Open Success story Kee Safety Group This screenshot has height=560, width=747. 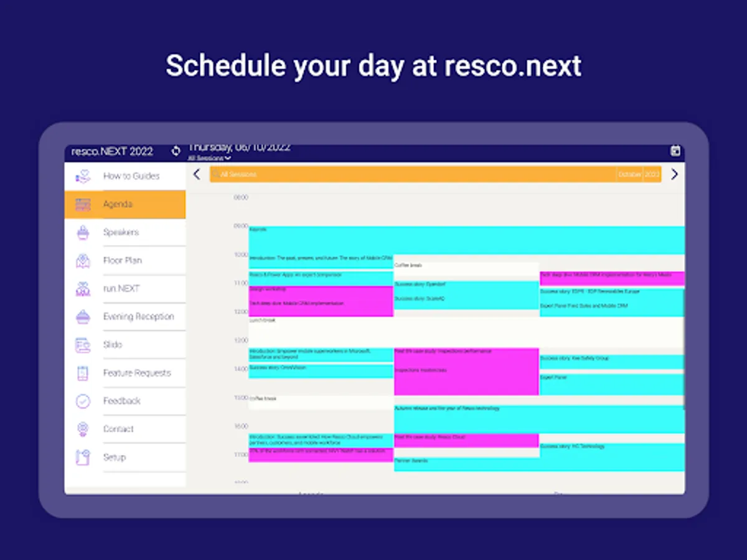pos(612,362)
